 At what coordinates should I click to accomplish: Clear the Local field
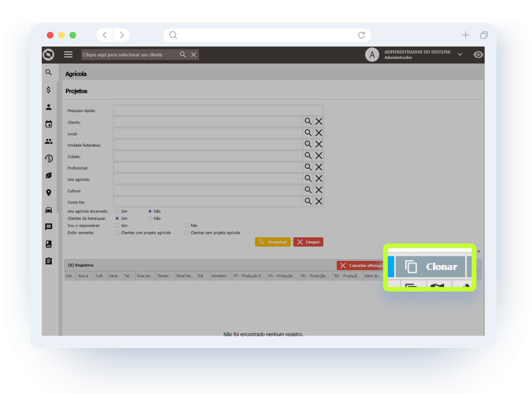[319, 133]
